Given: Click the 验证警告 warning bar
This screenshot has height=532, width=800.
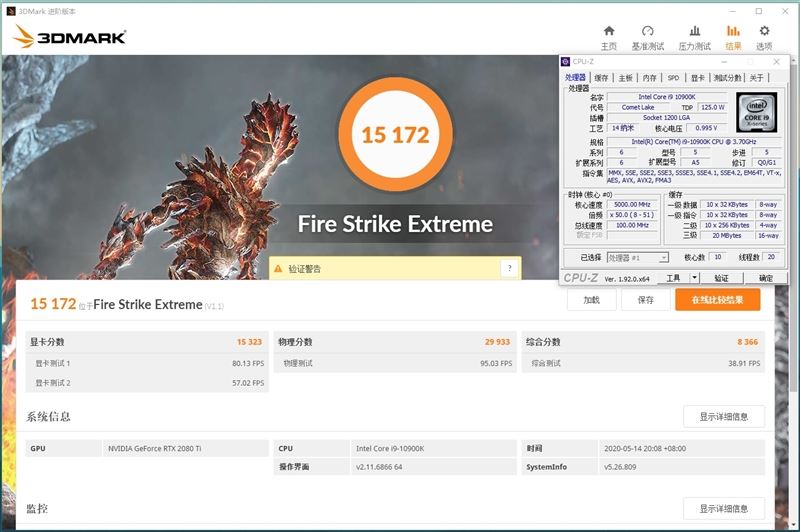Looking at the screenshot, I should coord(395,268).
